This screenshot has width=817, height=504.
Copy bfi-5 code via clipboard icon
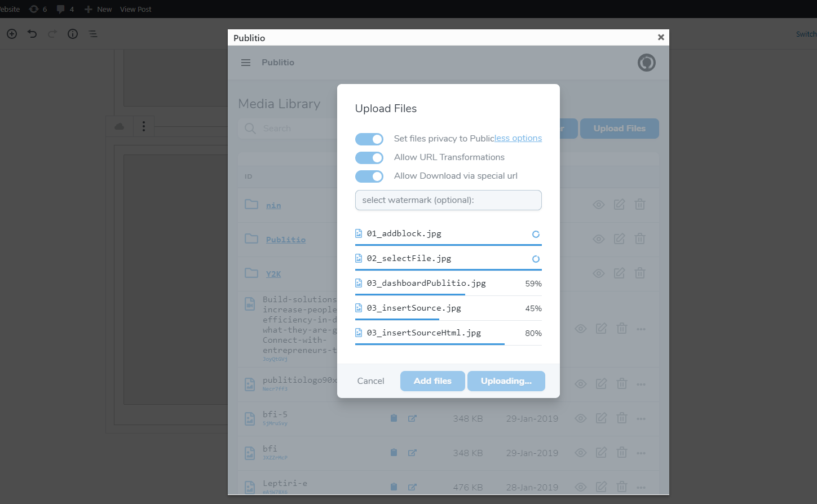click(x=394, y=418)
